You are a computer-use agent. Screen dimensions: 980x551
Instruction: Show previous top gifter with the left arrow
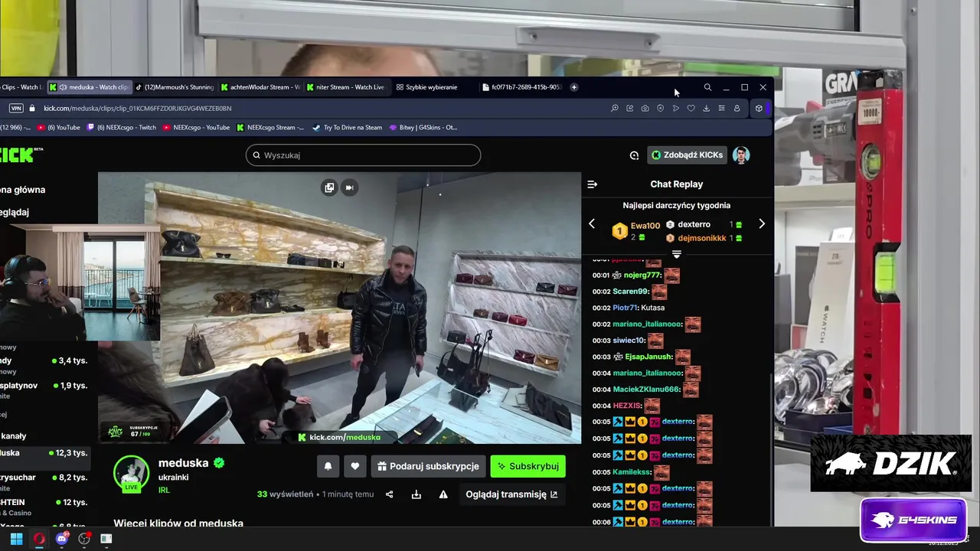(591, 224)
